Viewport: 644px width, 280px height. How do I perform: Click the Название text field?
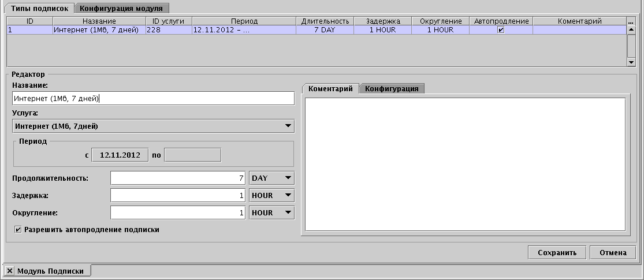153,99
